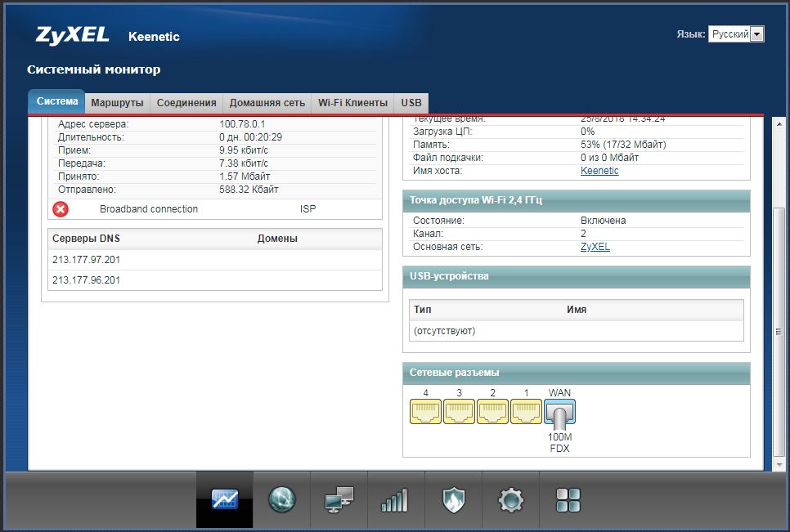Open the ZyXEL main network link
The image size is (790, 532).
(x=595, y=247)
